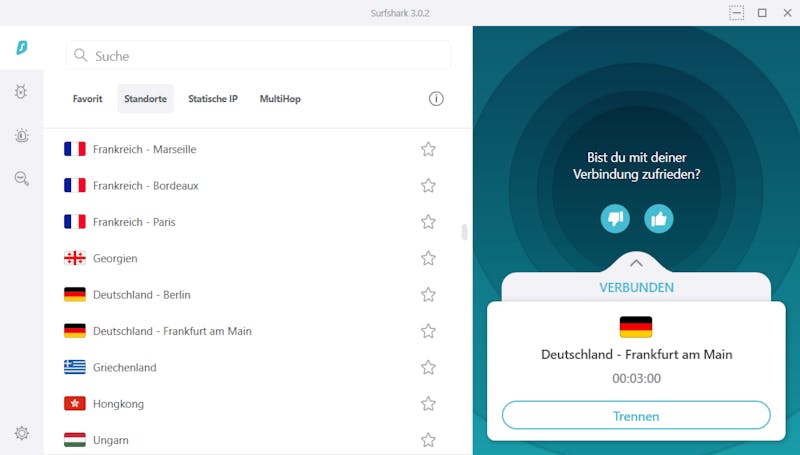Click the Hong Kong flag icon
This screenshot has height=455, width=800.
tap(75, 403)
